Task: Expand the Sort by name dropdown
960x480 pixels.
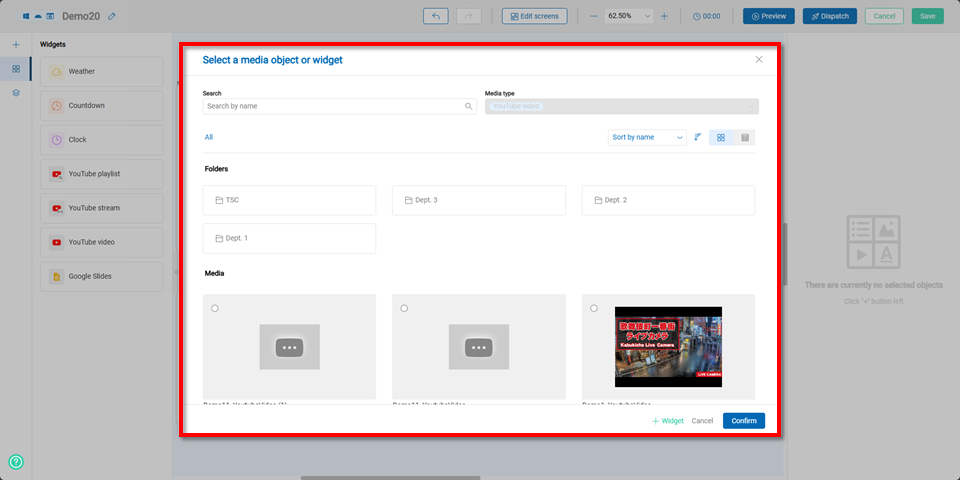Action: 646,137
